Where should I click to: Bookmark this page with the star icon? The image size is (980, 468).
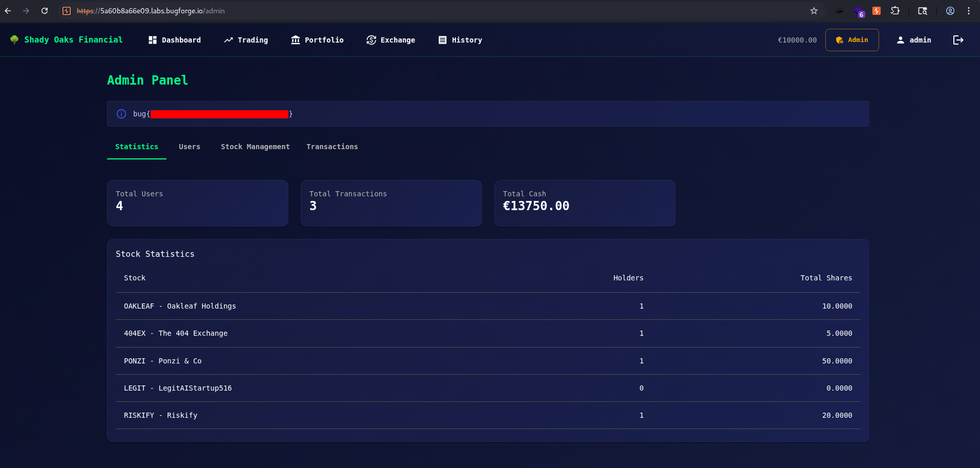[814, 11]
